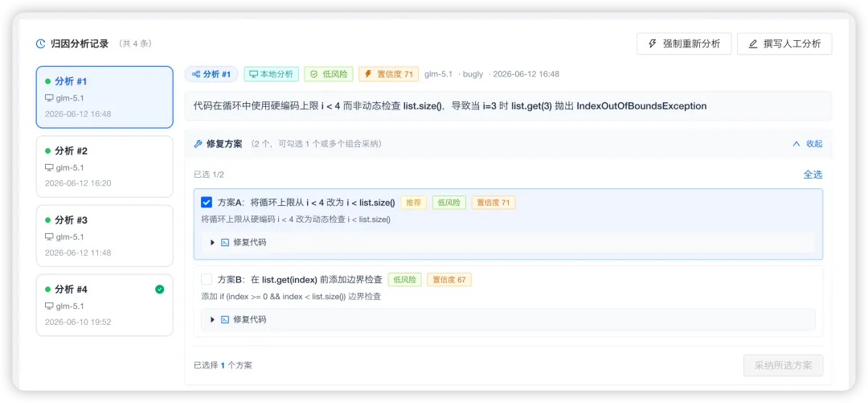The width and height of the screenshot is (868, 403).
Task: Click the timestamp 2026-06-10 19:52
Action: pos(78,322)
